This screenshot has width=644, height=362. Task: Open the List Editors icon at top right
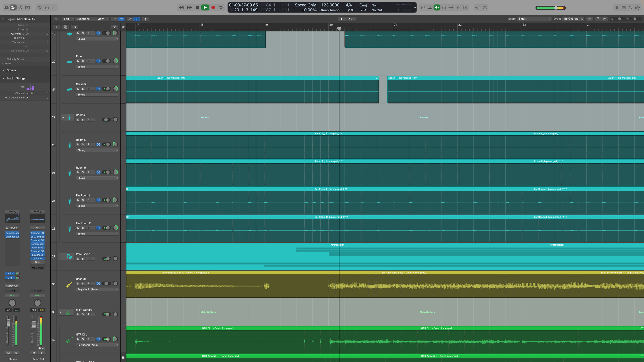616,7
